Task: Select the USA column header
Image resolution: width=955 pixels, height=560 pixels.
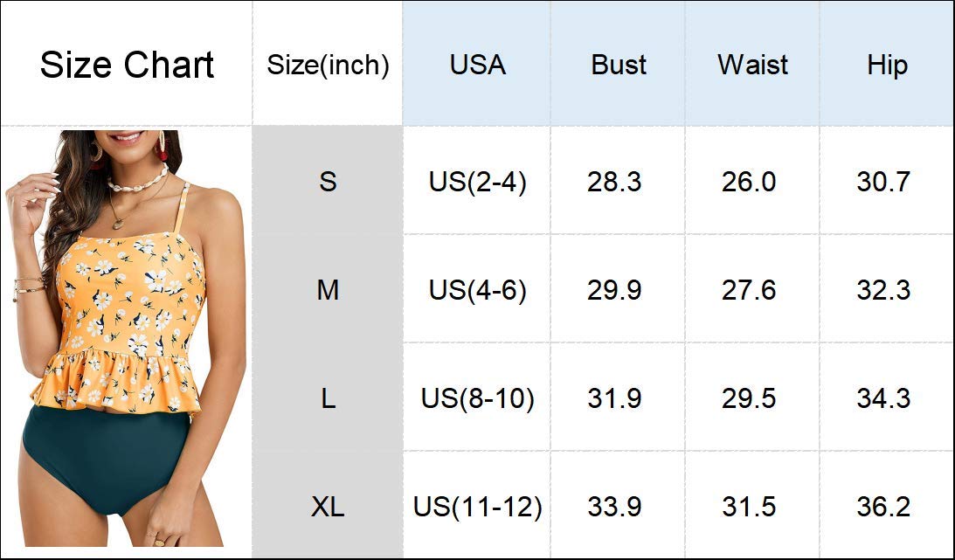Action: pyautogui.click(x=477, y=65)
